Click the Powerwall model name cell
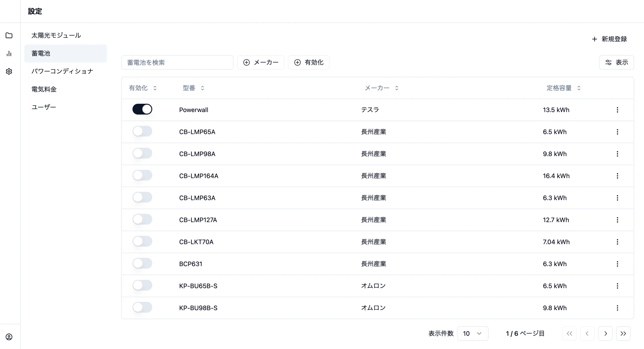This screenshot has height=349, width=644. tap(194, 110)
